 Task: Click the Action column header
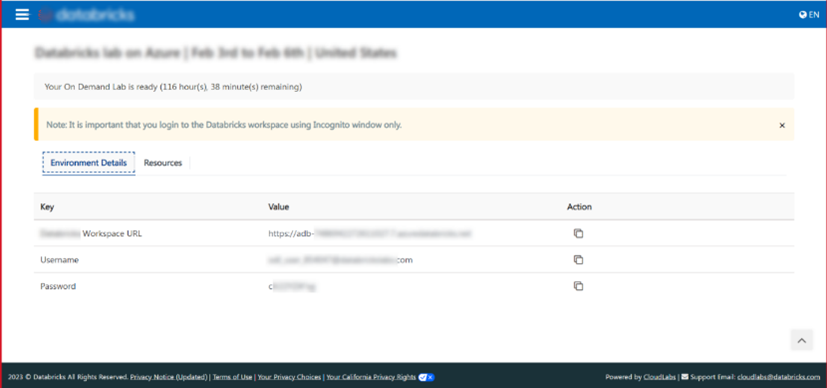point(580,207)
